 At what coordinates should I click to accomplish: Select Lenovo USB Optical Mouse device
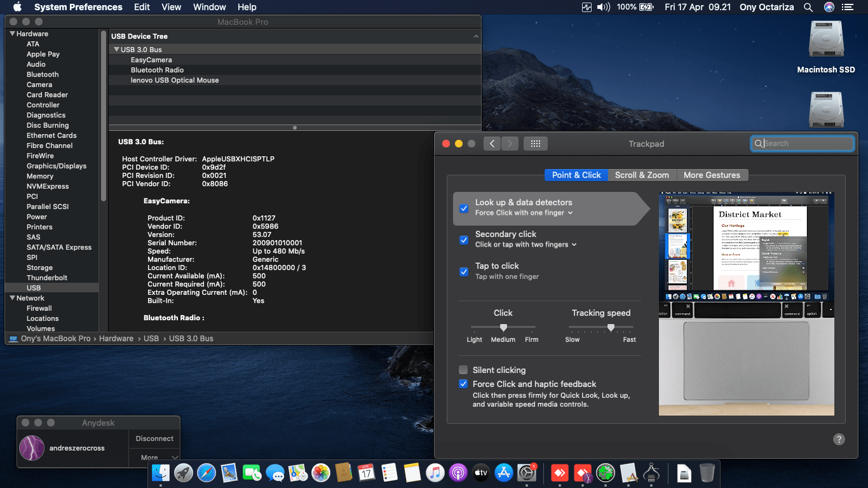(175, 80)
